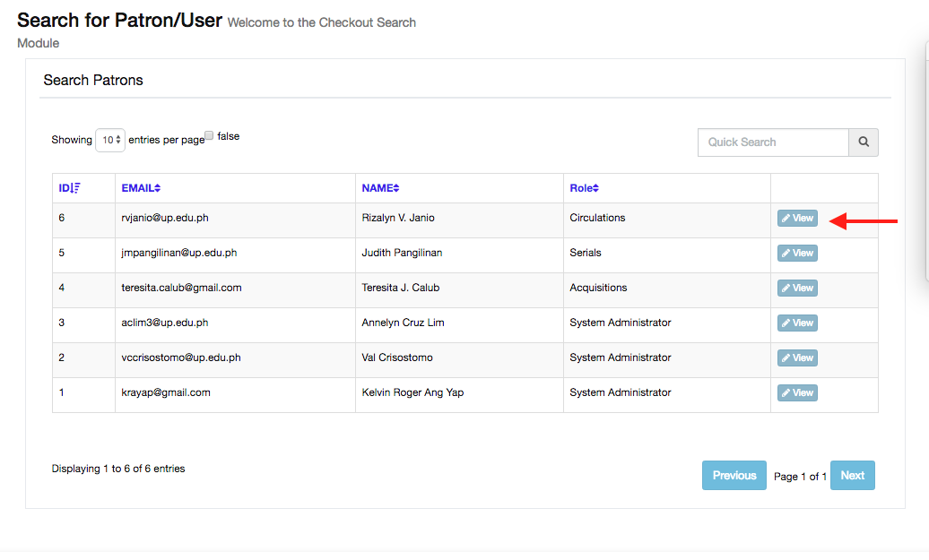The height and width of the screenshot is (560, 929).
Task: View patron Kelvin Roger Ang Yap
Action: (797, 393)
